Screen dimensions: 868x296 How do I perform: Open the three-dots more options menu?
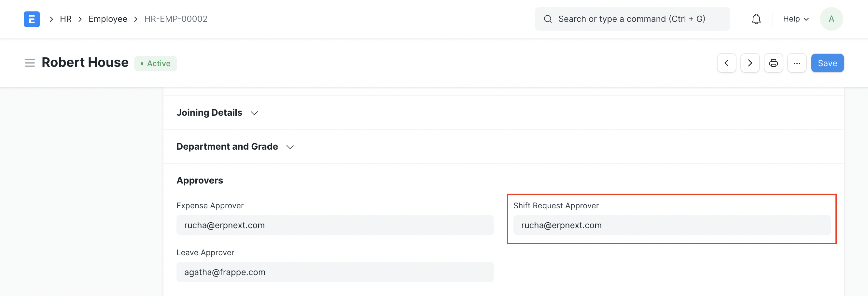pos(797,63)
